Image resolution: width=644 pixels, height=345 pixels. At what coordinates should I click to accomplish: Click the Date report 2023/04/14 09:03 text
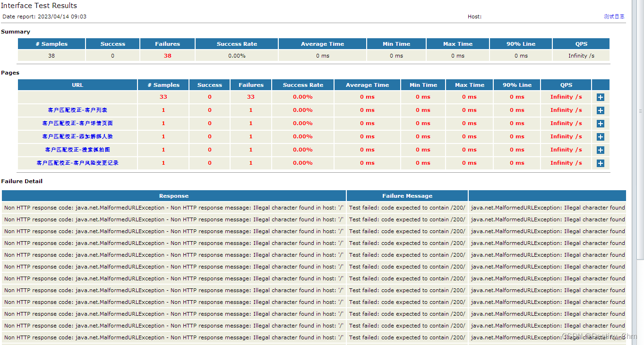click(x=44, y=17)
